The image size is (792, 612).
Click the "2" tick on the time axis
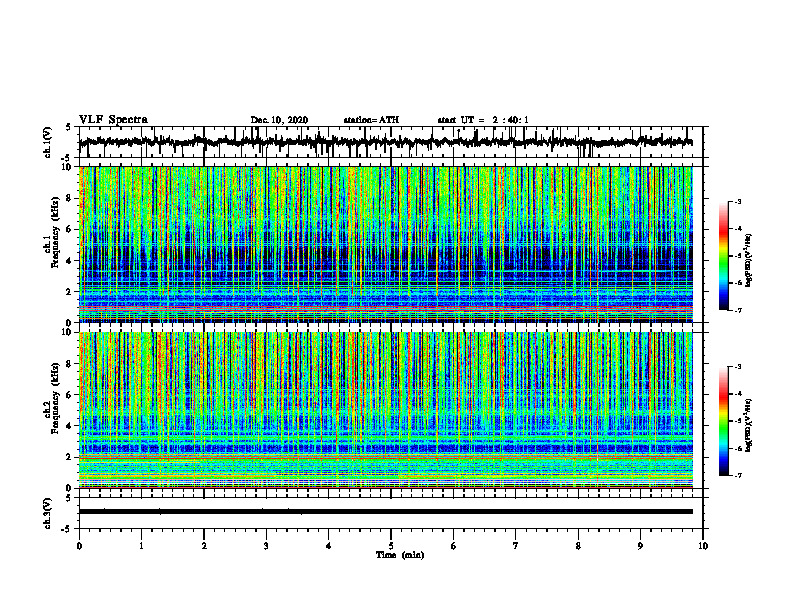204,546
